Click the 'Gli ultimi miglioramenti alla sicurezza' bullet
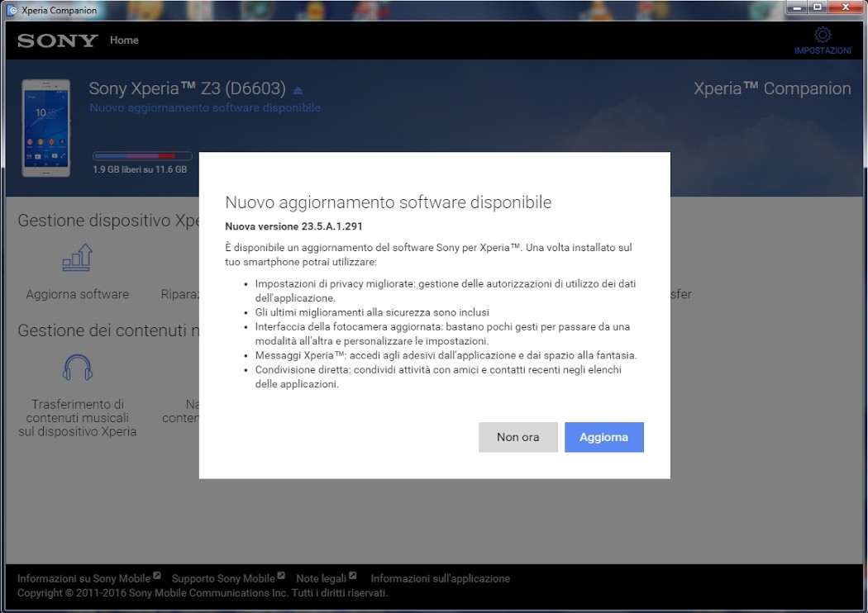 (x=372, y=312)
